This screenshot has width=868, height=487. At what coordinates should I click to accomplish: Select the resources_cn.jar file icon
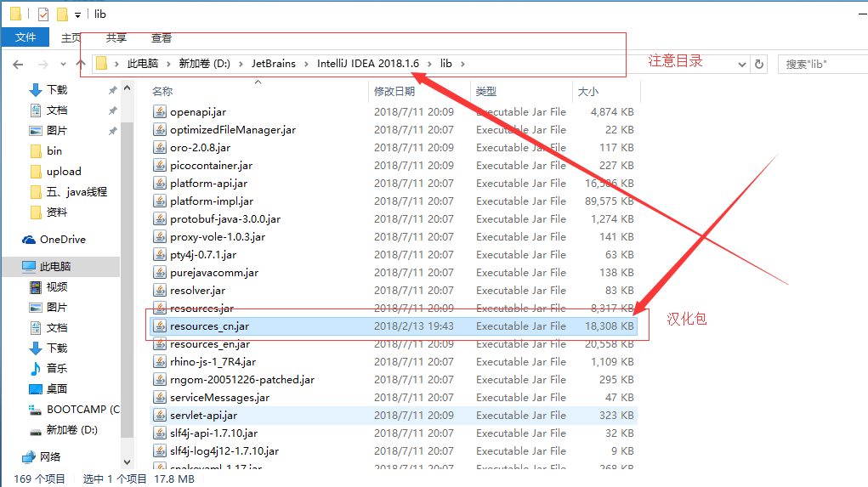click(160, 326)
